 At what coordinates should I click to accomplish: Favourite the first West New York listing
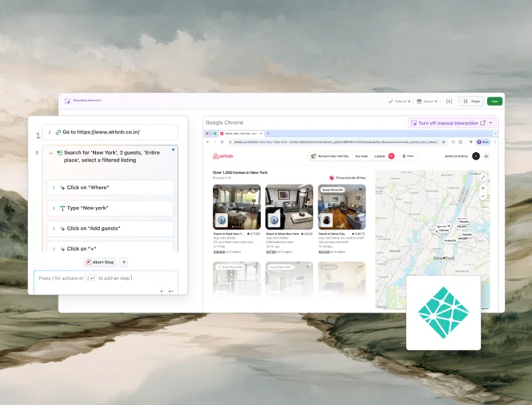coord(256,190)
